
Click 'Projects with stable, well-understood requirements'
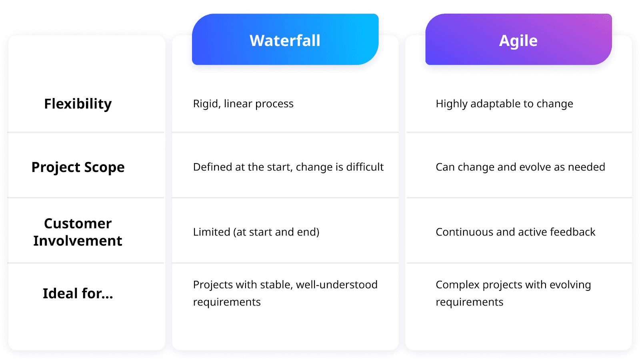(x=285, y=293)
